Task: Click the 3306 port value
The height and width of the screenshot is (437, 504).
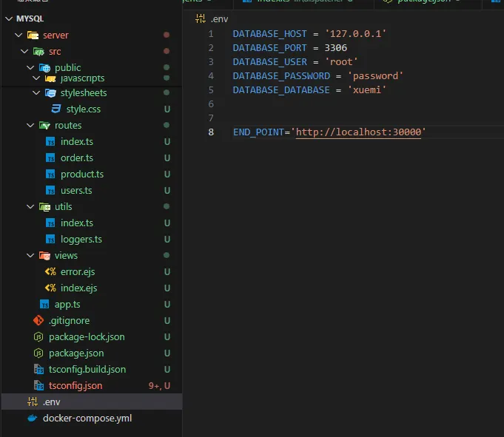Action: coord(335,48)
